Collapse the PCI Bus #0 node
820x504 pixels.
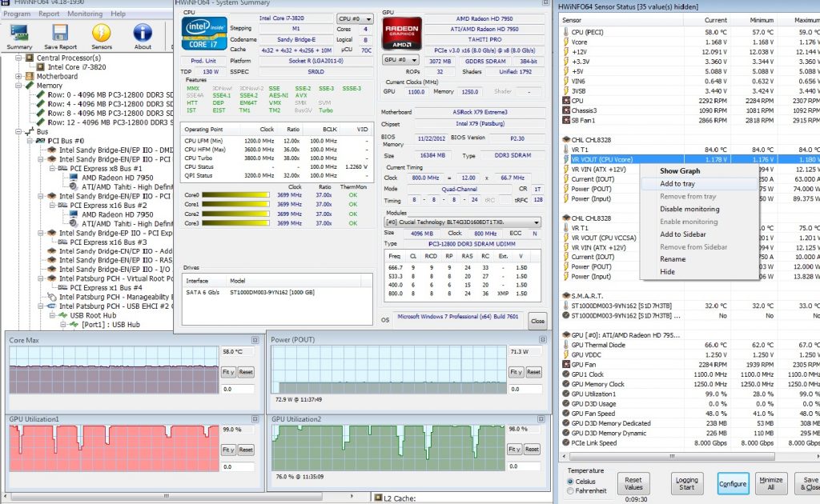pyautogui.click(x=30, y=141)
